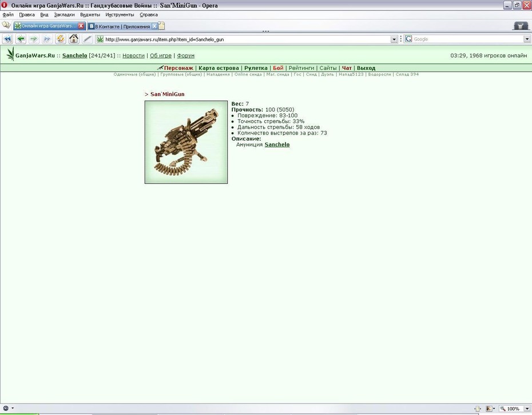Click the Rewind navigation button
This screenshot has height=415, width=532.
pos(7,39)
